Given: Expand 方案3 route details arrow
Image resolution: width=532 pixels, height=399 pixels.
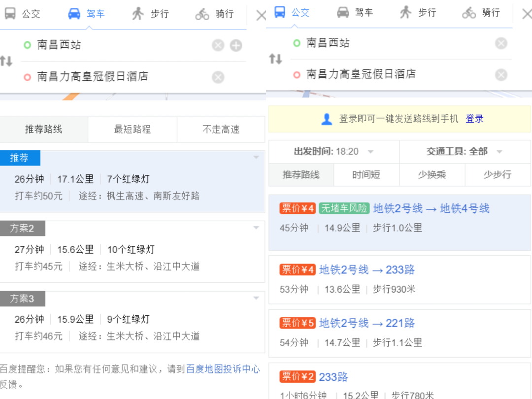Looking at the screenshot, I should click(256, 298).
